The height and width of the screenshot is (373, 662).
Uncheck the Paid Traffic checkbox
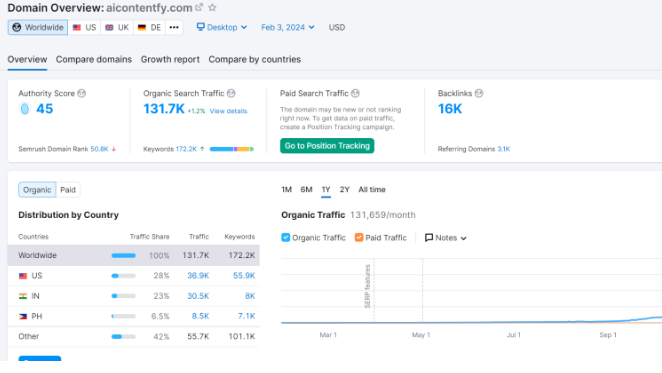pos(359,237)
